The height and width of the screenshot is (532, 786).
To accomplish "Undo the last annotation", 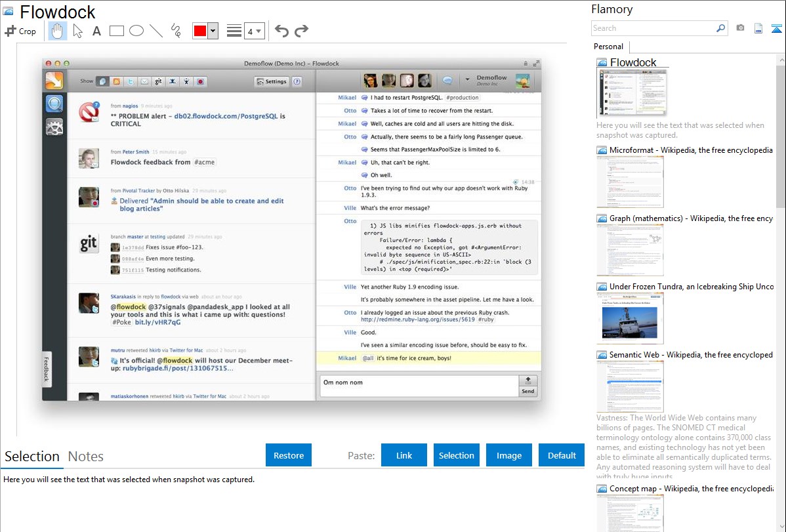I will coord(281,31).
